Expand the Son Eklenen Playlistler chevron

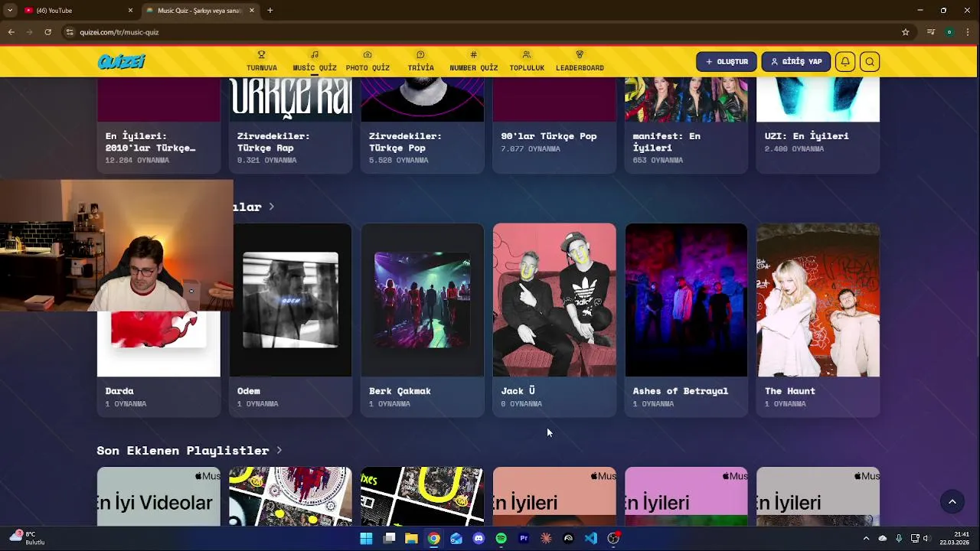click(x=279, y=450)
